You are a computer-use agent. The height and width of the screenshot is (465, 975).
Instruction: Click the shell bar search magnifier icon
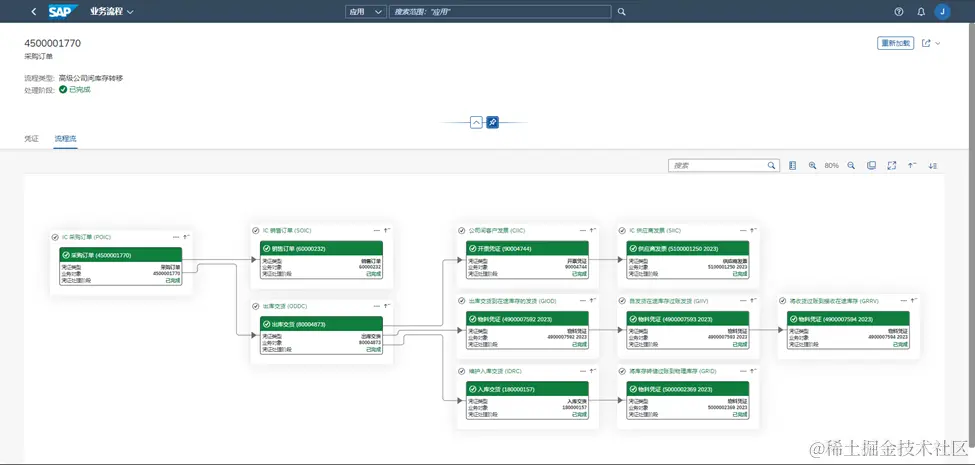click(x=621, y=11)
